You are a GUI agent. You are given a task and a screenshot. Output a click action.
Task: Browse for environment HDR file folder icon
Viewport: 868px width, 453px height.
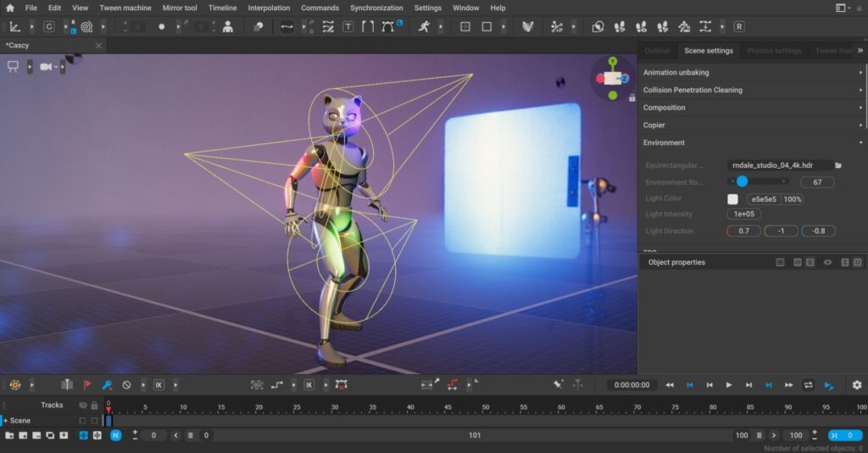click(838, 165)
